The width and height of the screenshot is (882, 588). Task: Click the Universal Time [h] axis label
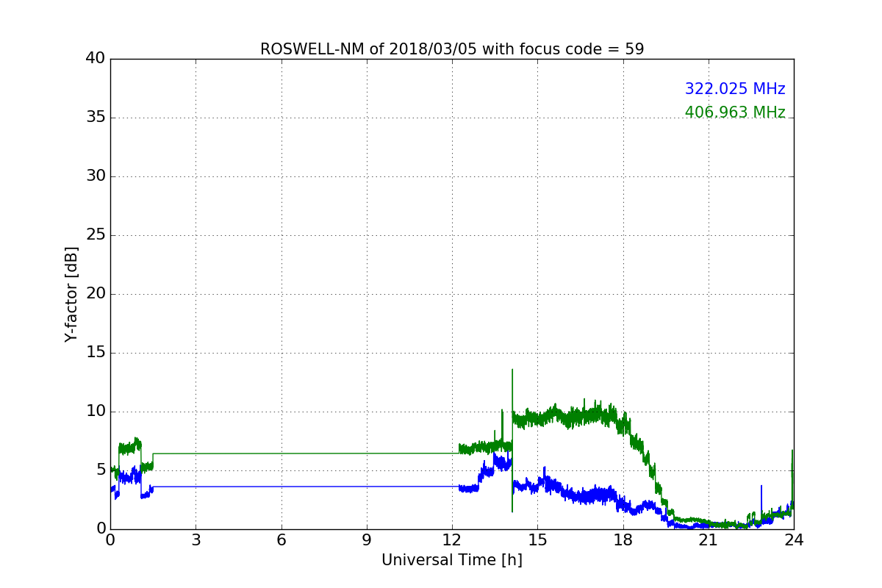pyautogui.click(x=452, y=560)
